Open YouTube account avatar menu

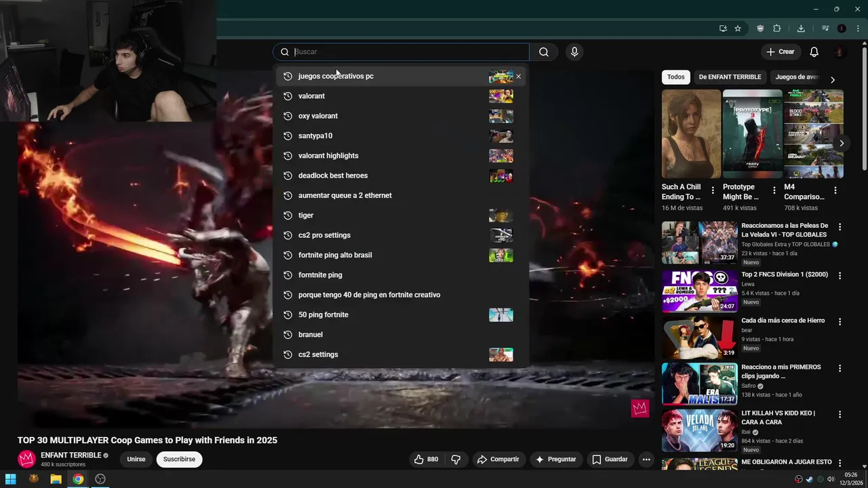tap(840, 52)
